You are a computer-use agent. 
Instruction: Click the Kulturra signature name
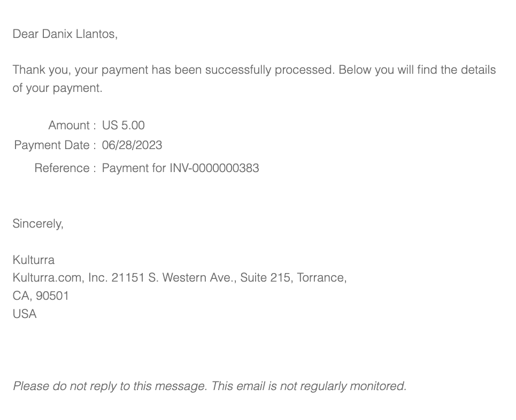tap(34, 260)
